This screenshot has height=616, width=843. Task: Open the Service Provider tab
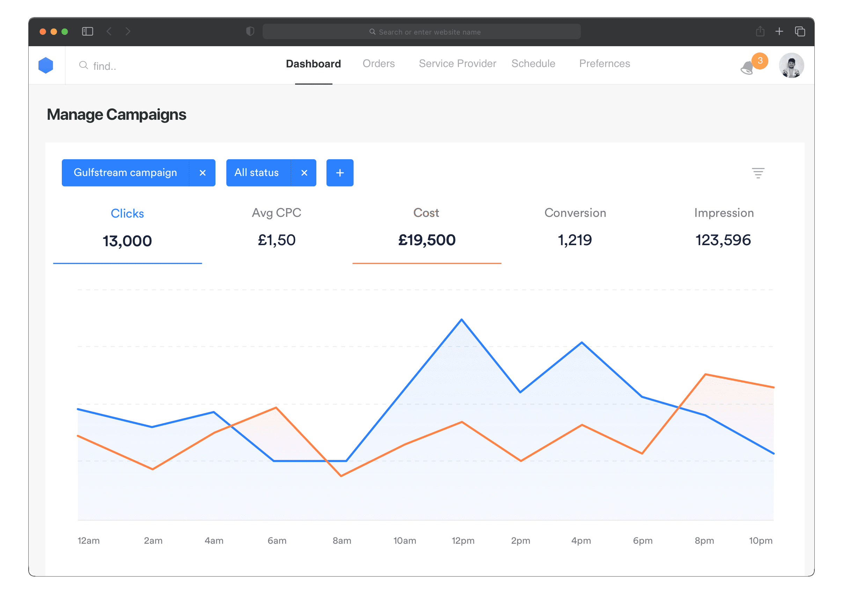point(457,64)
